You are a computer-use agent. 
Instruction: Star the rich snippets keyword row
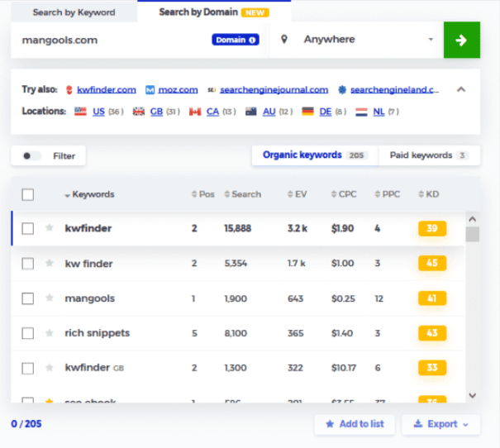[x=50, y=333]
